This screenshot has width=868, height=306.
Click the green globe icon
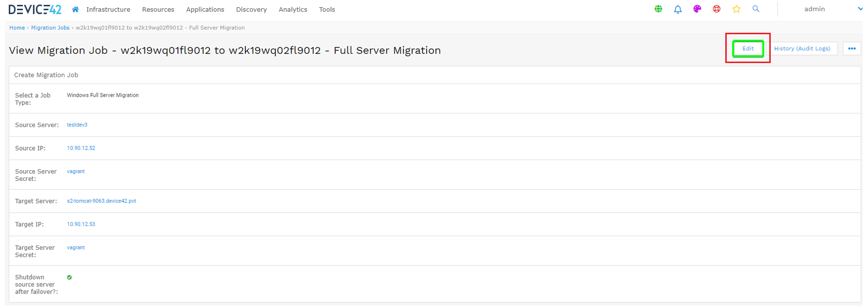point(658,9)
